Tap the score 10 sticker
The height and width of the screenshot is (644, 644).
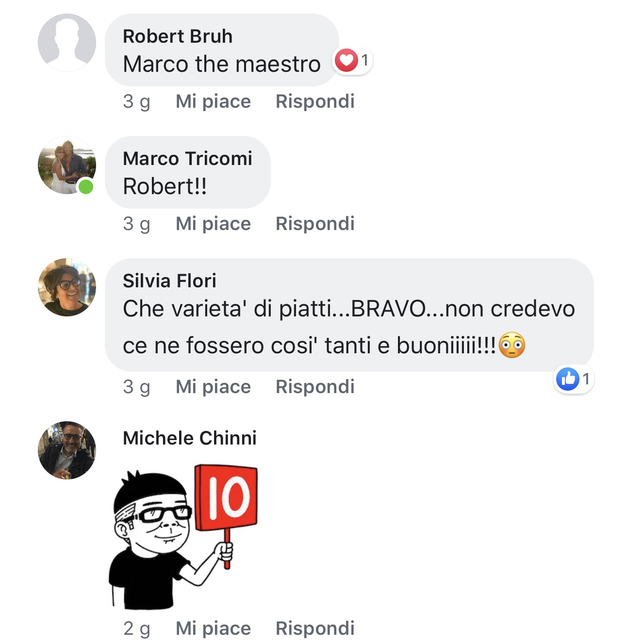coord(183,536)
